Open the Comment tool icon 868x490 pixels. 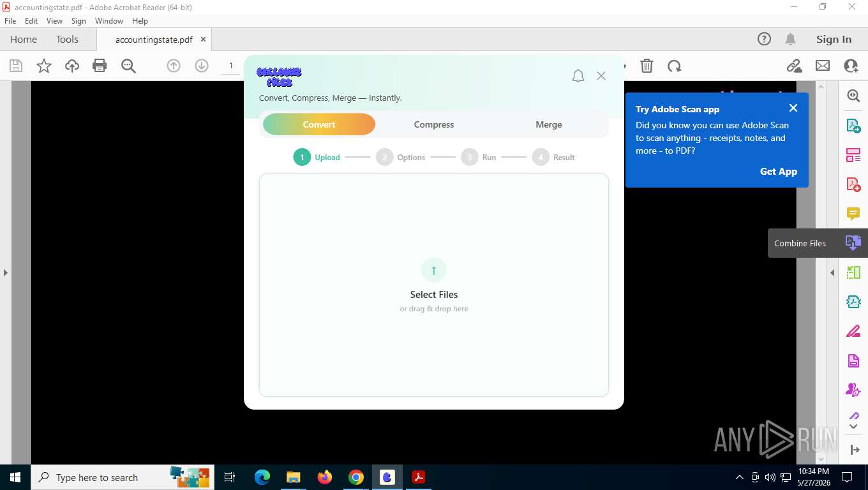[x=853, y=214]
